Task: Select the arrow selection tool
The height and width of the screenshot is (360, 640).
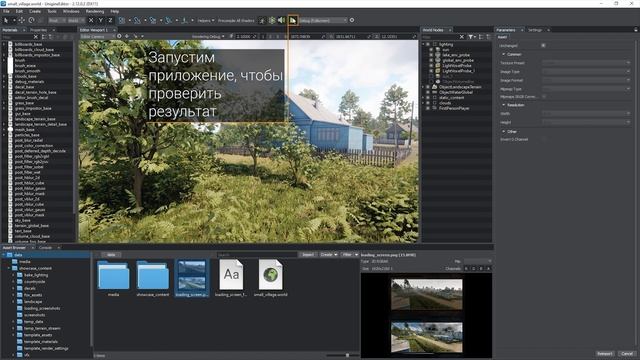Action: pos(6,20)
